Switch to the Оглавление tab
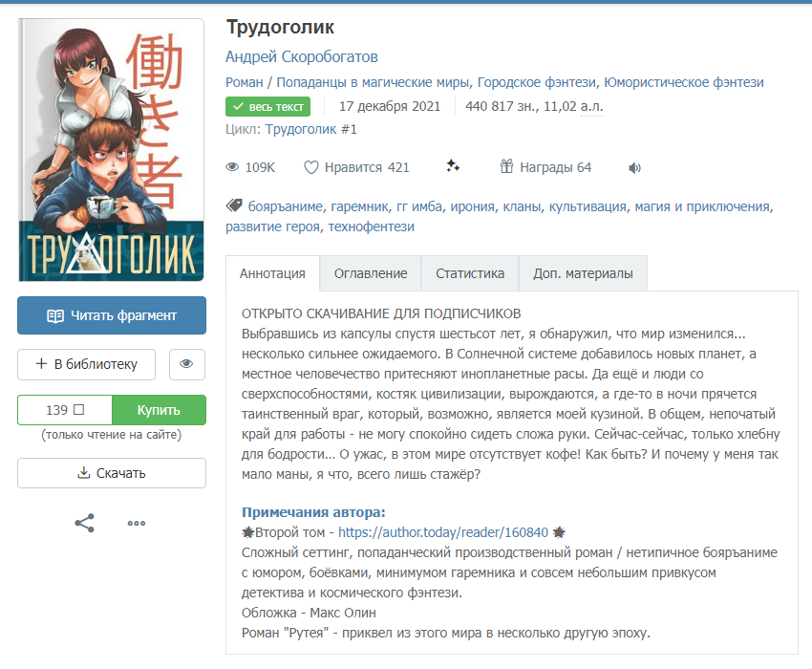Viewport: 812px width, 669px height. [371, 273]
